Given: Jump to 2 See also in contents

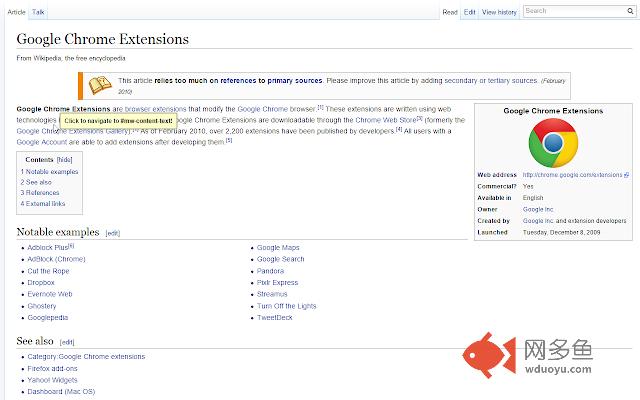Looking at the screenshot, I should [x=36, y=182].
